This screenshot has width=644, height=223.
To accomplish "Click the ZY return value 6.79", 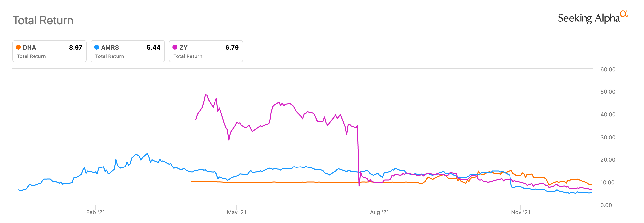I will tap(232, 48).
